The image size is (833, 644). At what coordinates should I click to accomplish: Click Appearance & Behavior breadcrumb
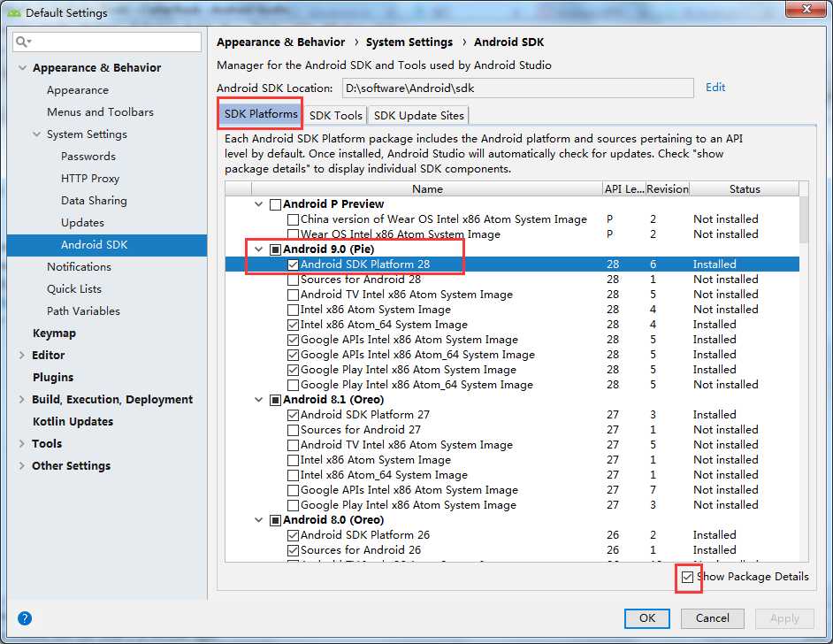(280, 42)
